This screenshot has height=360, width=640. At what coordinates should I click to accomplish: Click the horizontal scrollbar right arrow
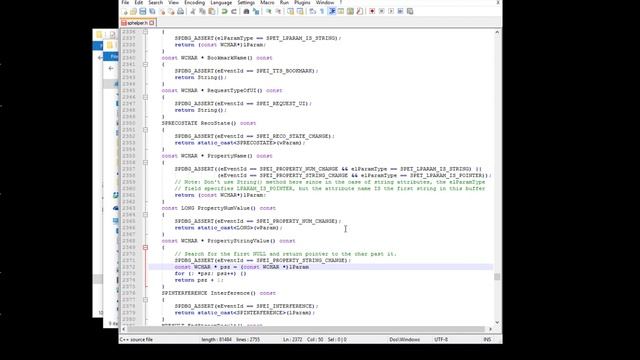pos(490,329)
